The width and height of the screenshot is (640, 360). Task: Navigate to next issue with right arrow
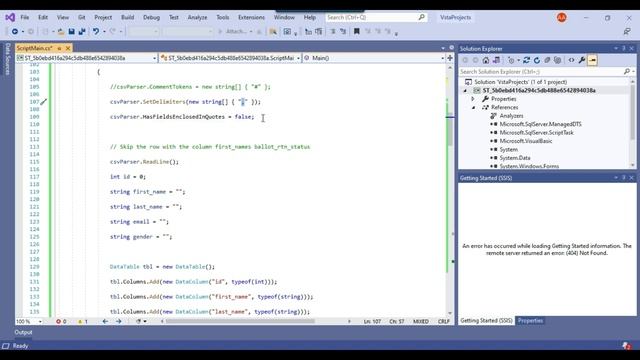pyautogui.click(x=118, y=322)
